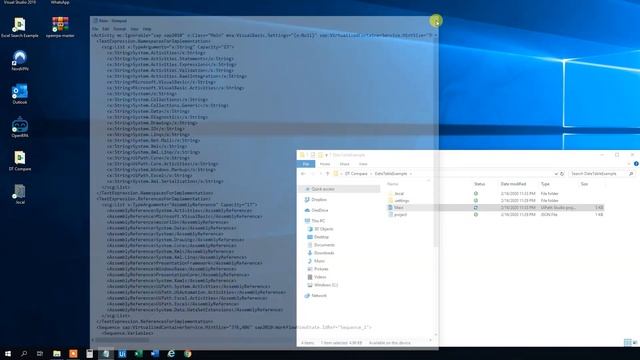Open File tab in File Explorer
The width and height of the screenshot is (640, 360).
tap(306, 164)
